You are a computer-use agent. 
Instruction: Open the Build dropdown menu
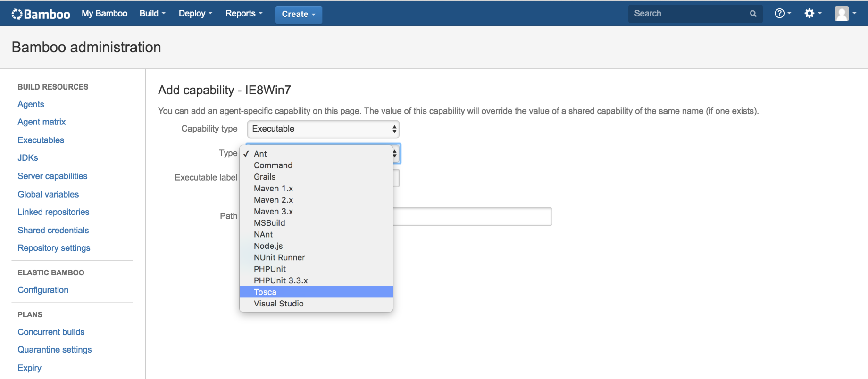pyautogui.click(x=152, y=14)
